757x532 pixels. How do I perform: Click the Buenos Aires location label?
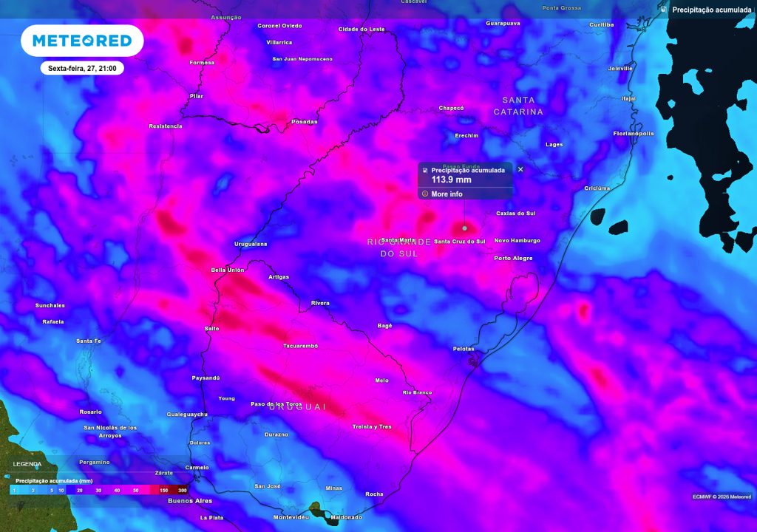[191, 500]
